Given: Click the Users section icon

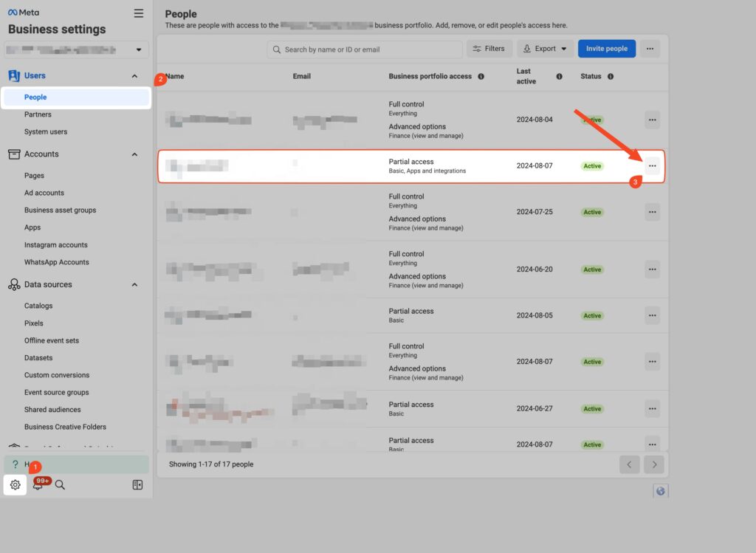Looking at the screenshot, I should click(14, 76).
